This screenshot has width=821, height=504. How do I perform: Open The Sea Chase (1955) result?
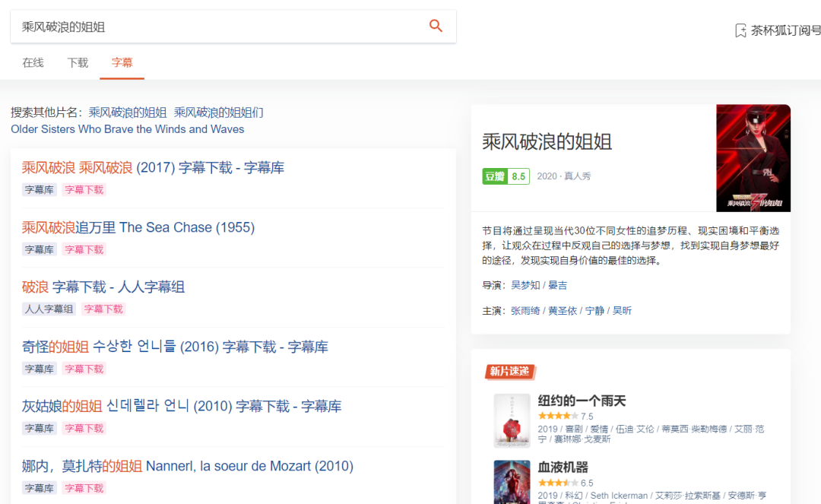pos(138,227)
